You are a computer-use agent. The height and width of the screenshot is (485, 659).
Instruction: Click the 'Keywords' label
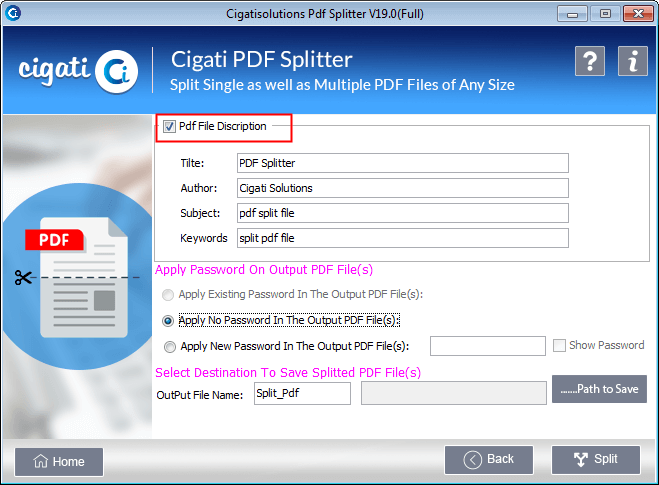coord(204,238)
